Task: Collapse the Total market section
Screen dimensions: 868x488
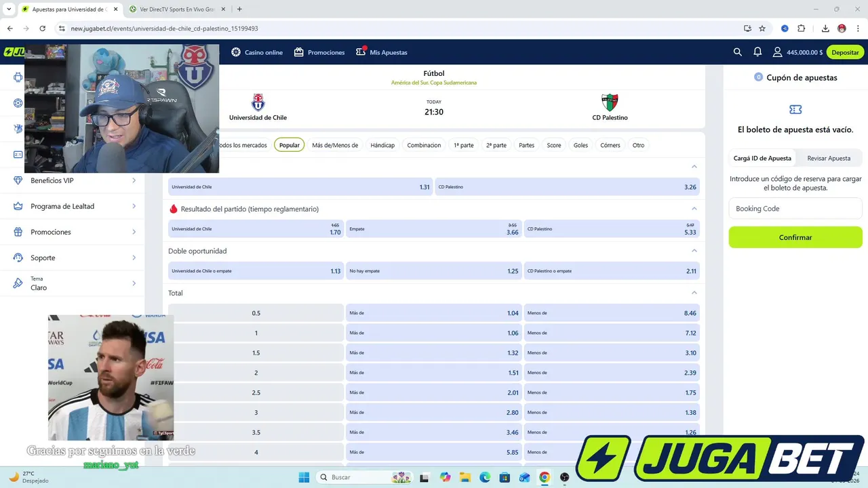Action: click(694, 293)
